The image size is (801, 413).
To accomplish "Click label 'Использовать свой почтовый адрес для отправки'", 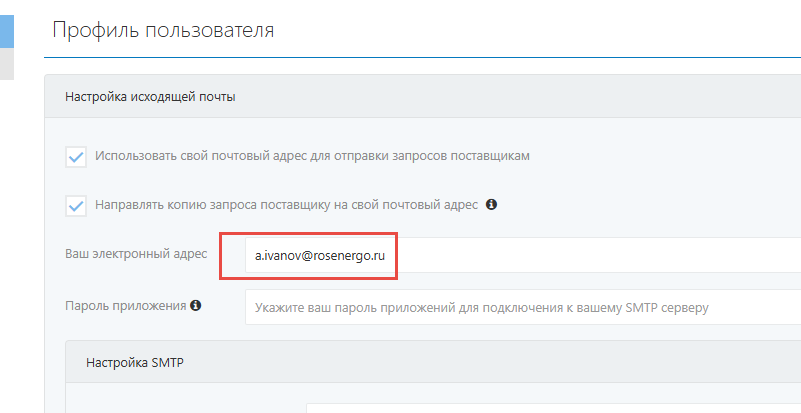I will [x=312, y=156].
